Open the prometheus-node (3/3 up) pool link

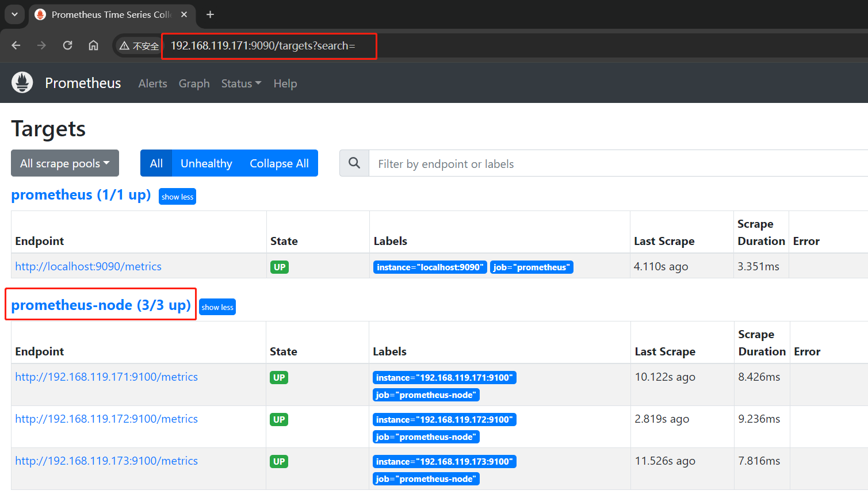point(101,305)
